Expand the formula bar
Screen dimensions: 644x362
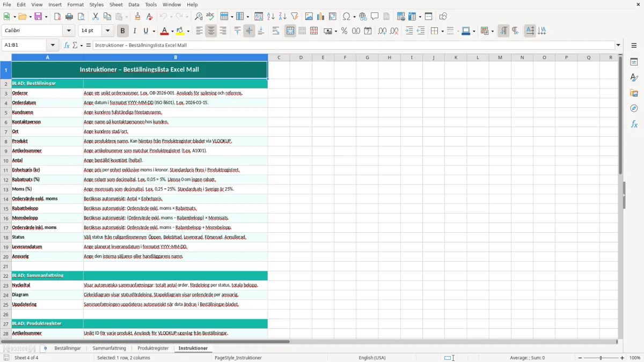click(x=618, y=46)
